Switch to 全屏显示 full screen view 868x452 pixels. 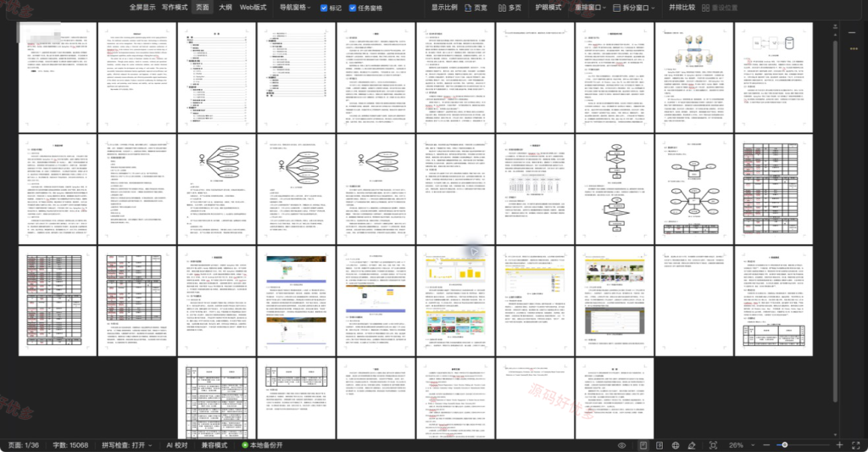point(142,7)
